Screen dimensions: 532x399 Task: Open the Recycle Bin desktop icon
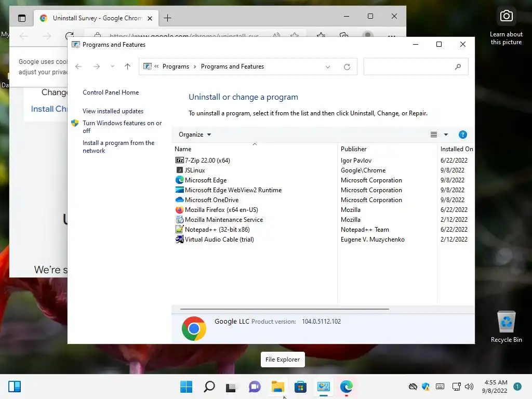point(506,327)
